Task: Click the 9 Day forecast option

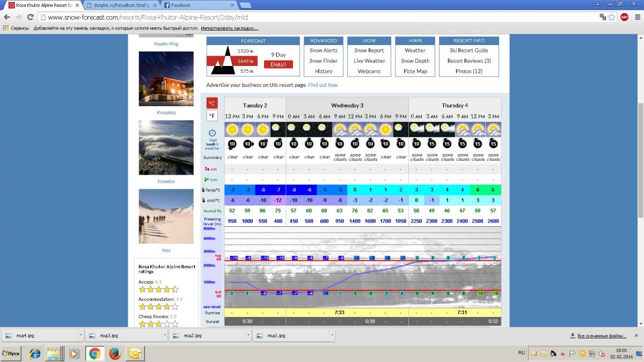Action: (x=279, y=55)
